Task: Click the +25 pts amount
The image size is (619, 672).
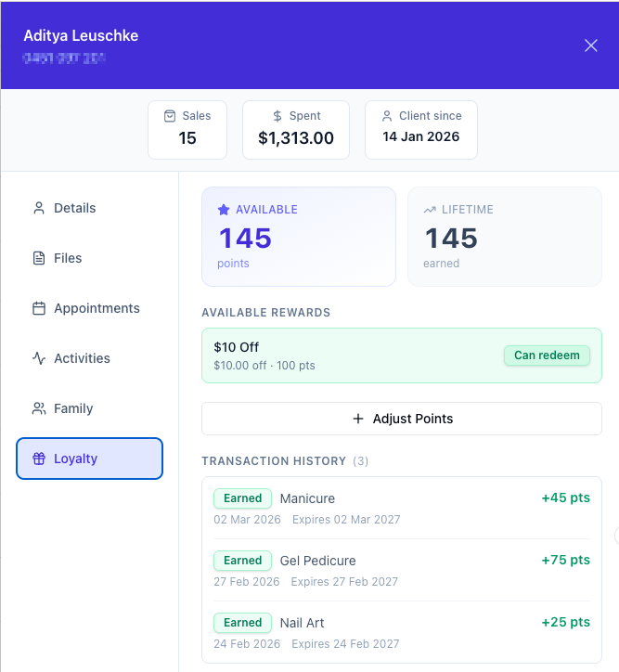Action: pos(565,622)
